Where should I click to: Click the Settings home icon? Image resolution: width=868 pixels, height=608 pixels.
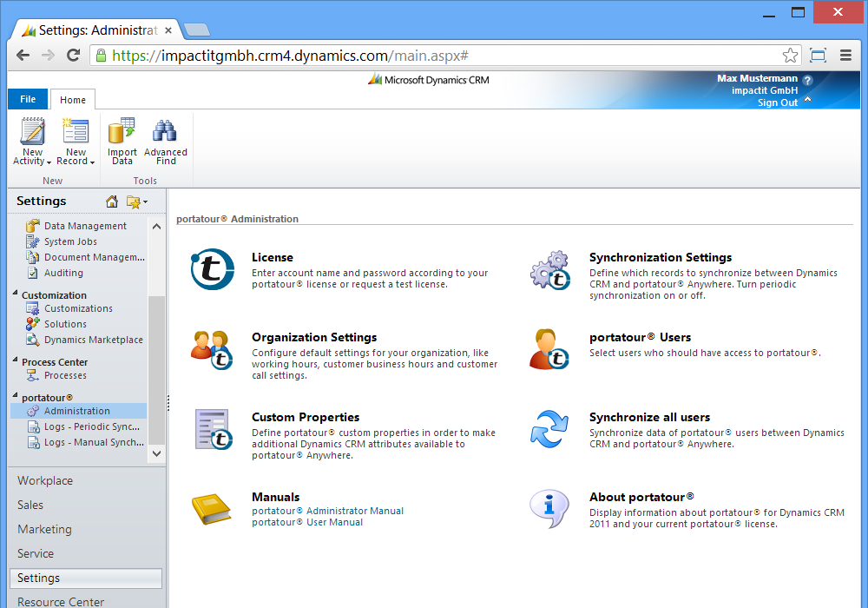click(112, 202)
